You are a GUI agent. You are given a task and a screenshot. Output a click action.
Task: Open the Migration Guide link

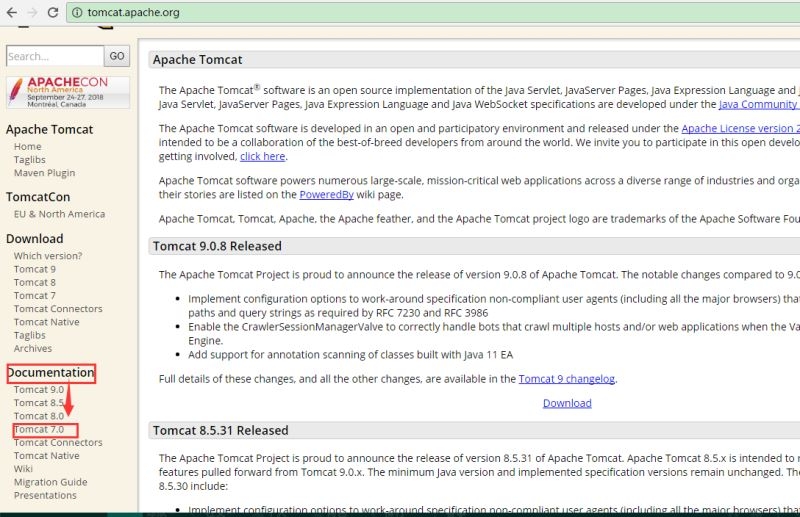[50, 482]
